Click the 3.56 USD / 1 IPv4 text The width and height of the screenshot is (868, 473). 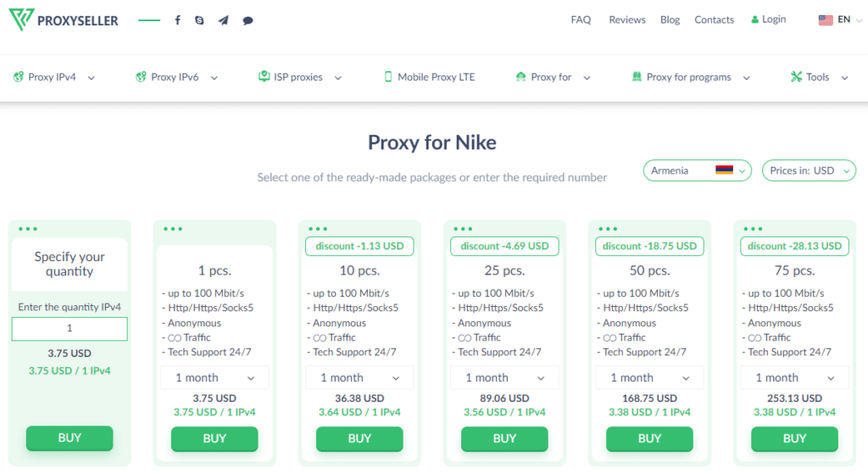(505, 412)
